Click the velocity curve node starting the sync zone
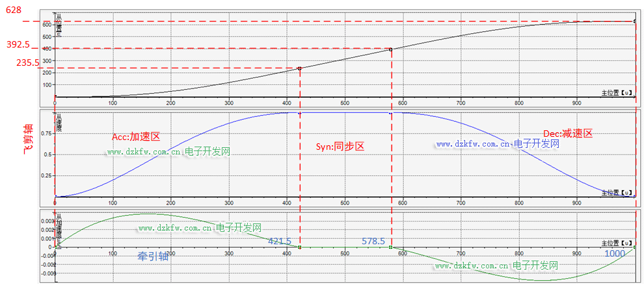The image size is (644, 284). click(x=299, y=113)
